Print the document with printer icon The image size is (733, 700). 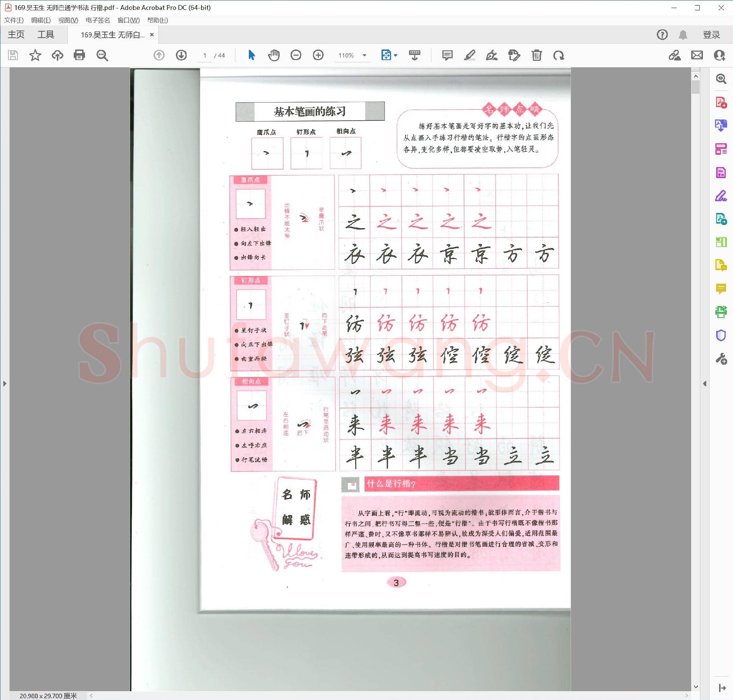79,55
